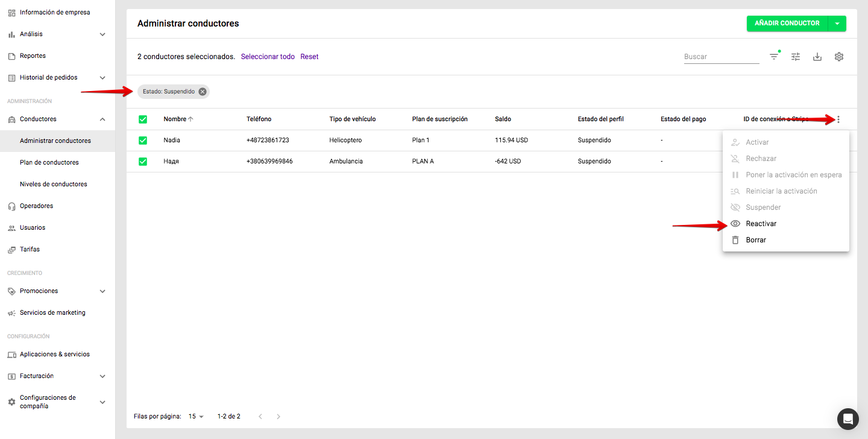Uncheck the select-all header checkbox
Screen dimensions: 868x439
click(x=143, y=119)
